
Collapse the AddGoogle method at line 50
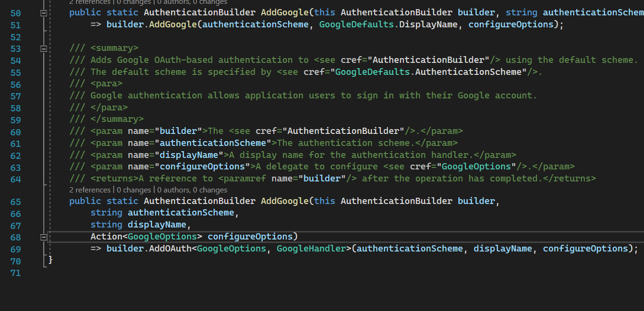pyautogui.click(x=43, y=13)
